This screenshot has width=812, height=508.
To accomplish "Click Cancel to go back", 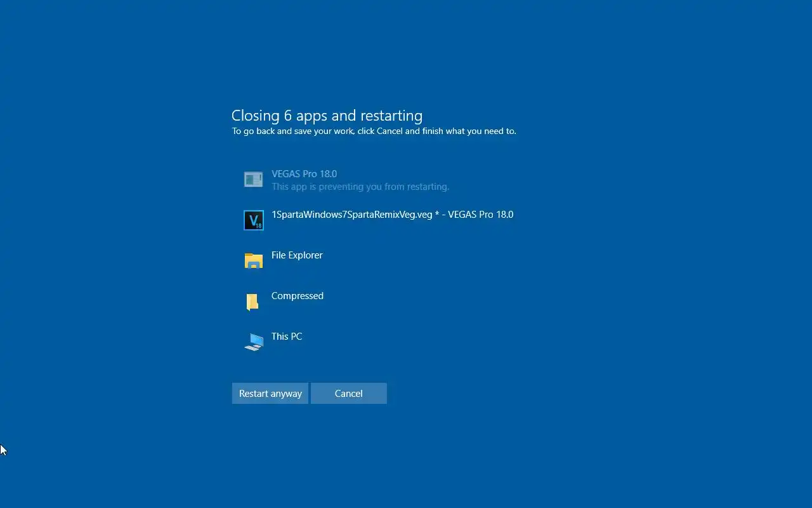I will tap(349, 393).
